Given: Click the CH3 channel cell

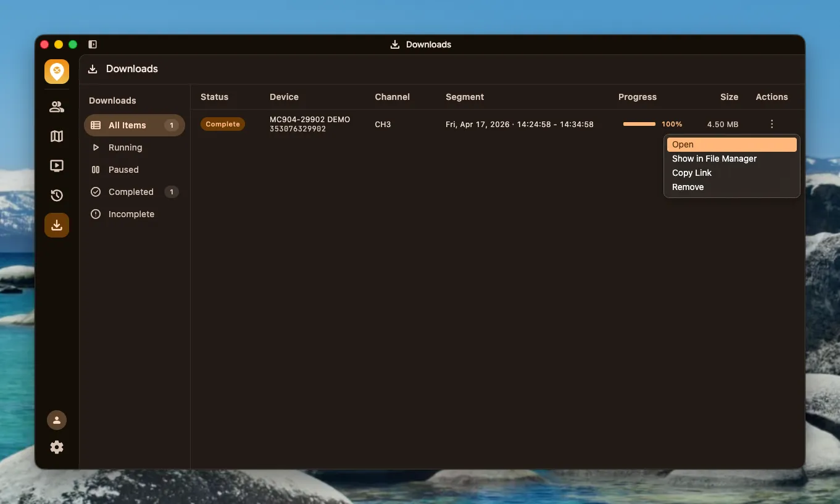Looking at the screenshot, I should [x=383, y=124].
